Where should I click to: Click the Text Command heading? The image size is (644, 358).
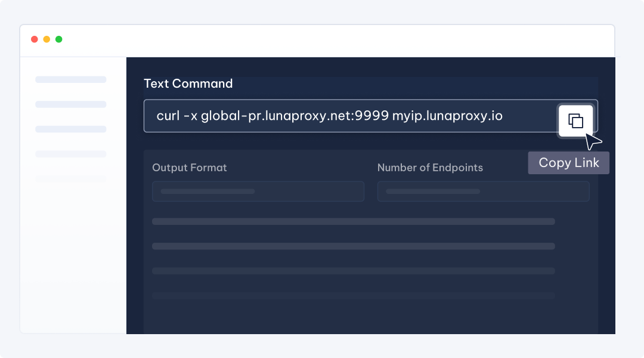point(188,84)
